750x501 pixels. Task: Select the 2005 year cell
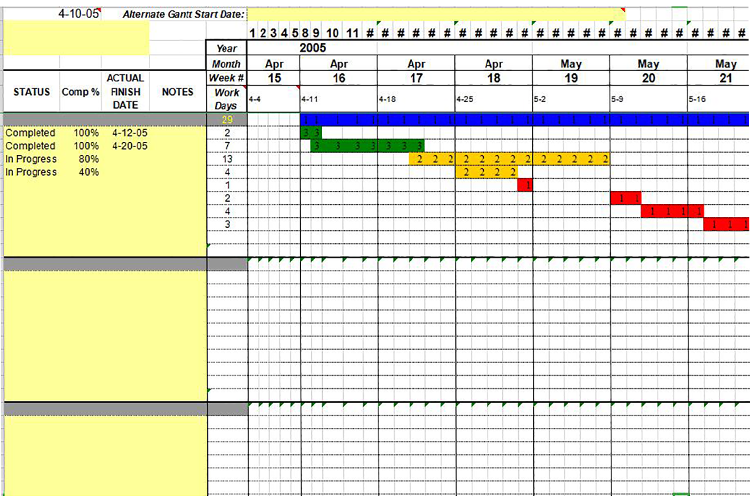pos(314,47)
